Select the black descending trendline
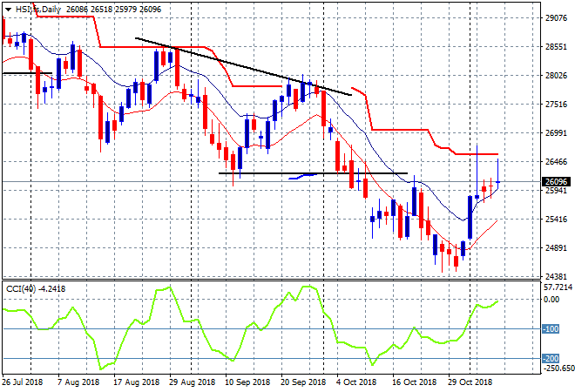This screenshot has height=392, width=575. [x=243, y=67]
